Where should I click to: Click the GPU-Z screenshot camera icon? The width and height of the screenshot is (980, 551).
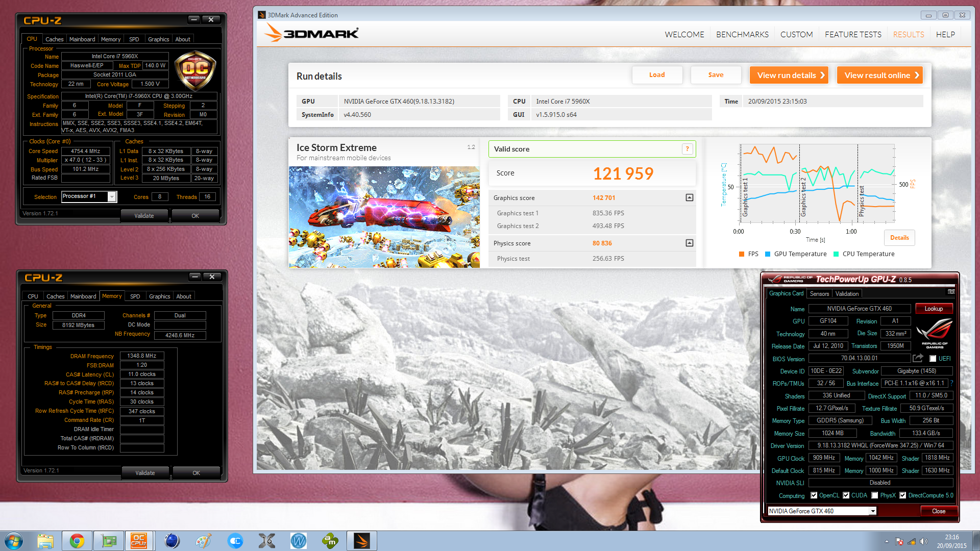[x=951, y=292]
